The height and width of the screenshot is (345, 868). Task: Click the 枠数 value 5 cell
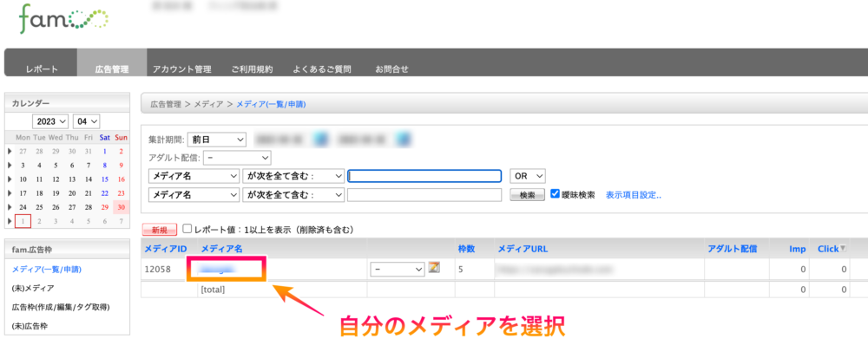point(475,270)
